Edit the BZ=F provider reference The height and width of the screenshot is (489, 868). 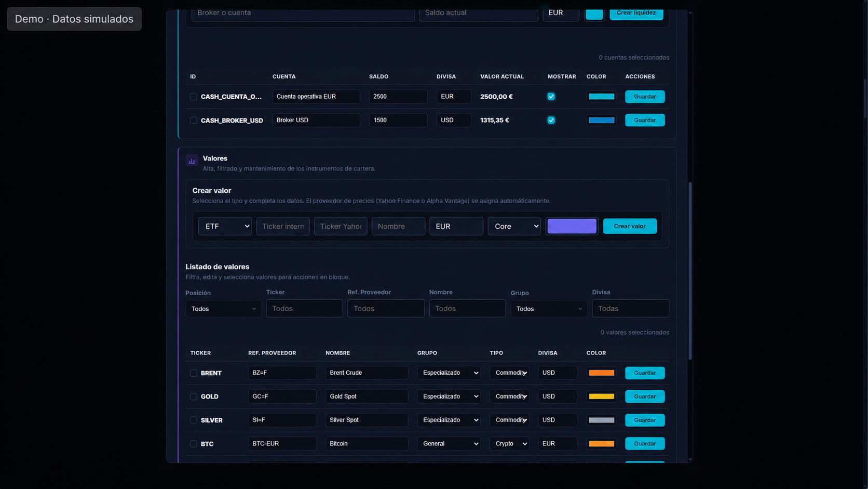282,373
